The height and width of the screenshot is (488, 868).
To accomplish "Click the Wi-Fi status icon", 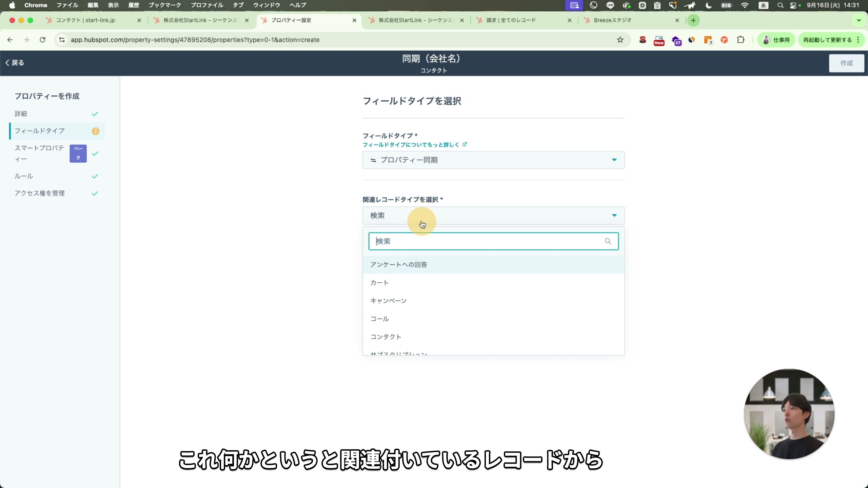I will coord(745,5).
